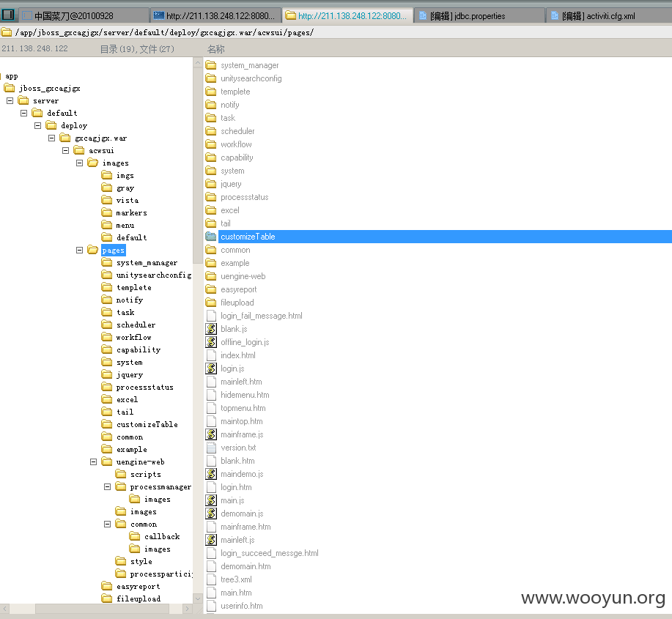This screenshot has width=672, height=619.
Task: Switch to the 中国菜刀@20100928 tab
Action: click(85, 16)
